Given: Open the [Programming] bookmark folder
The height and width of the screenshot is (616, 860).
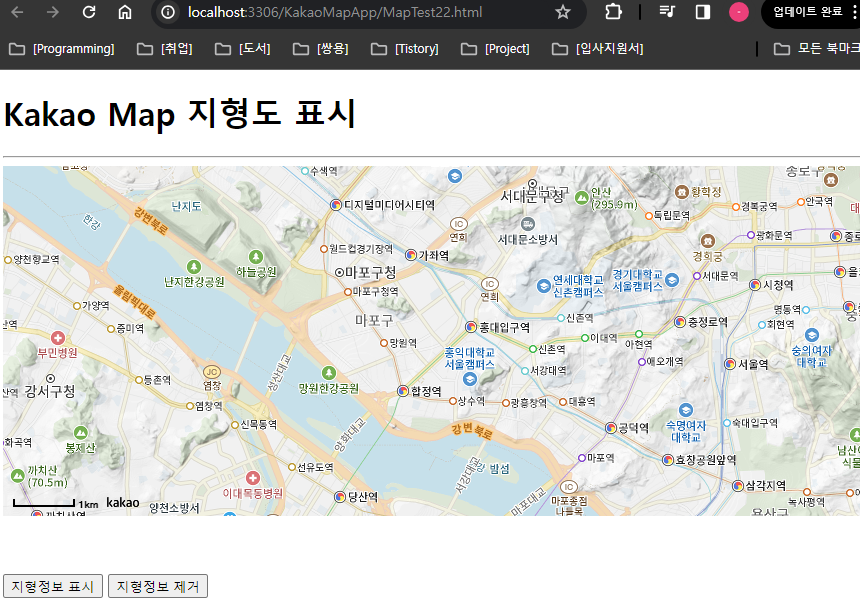Looking at the screenshot, I should [62, 49].
